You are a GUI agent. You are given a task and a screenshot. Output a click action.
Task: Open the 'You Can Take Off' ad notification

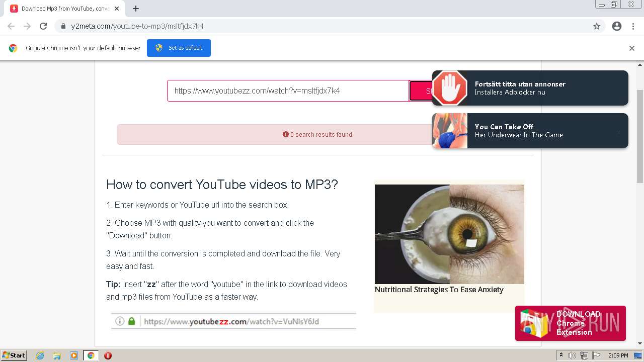pyautogui.click(x=530, y=131)
